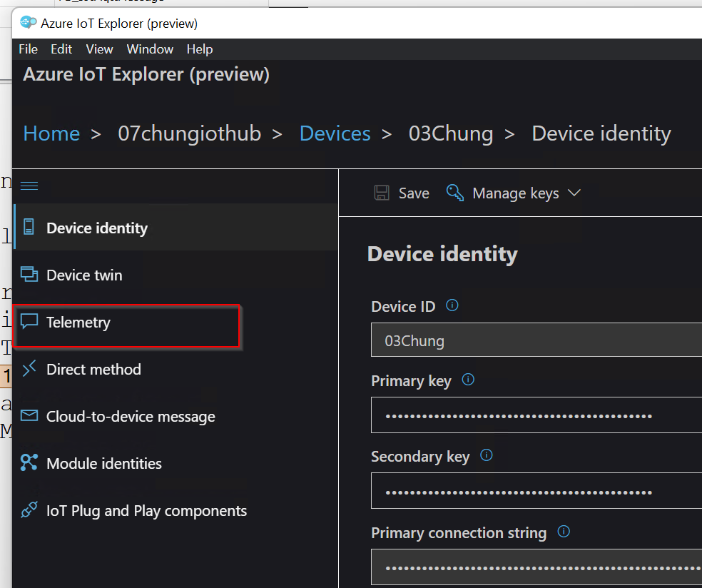Click the Device identity phone icon
This screenshot has width=702, height=588.
tap(29, 227)
